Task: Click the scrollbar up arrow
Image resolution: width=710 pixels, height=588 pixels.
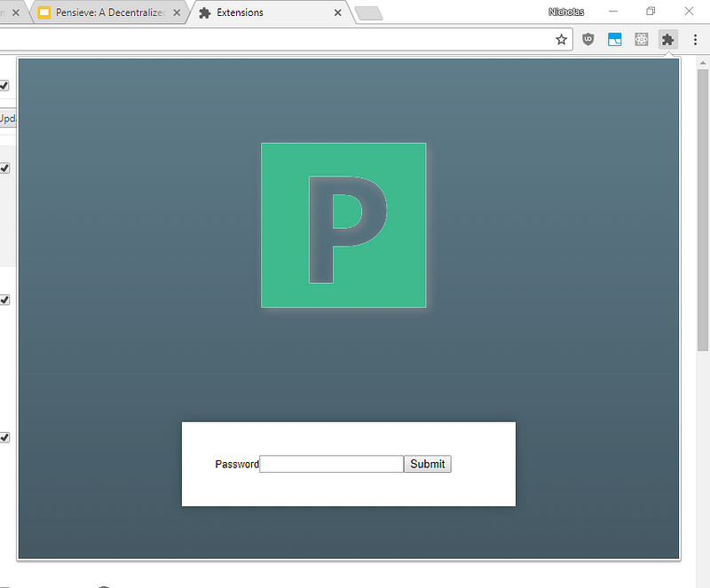Action: [x=703, y=63]
